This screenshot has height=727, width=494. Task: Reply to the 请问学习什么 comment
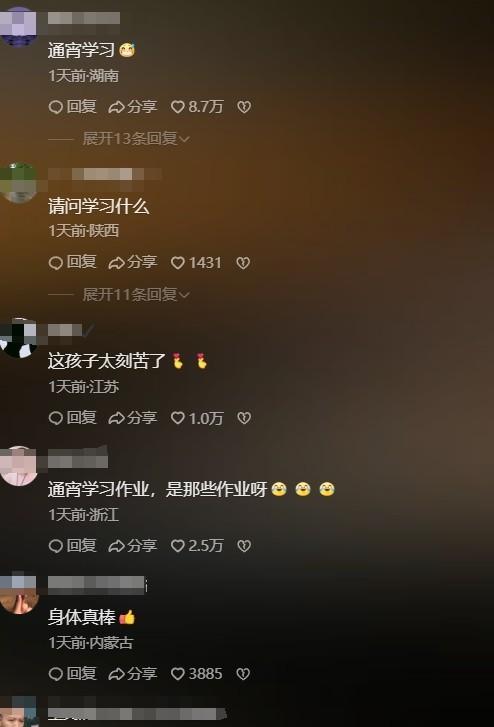[72, 263]
